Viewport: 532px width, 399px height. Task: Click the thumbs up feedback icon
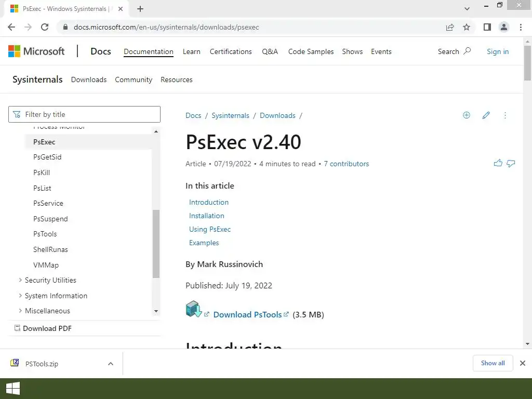tap(498, 163)
